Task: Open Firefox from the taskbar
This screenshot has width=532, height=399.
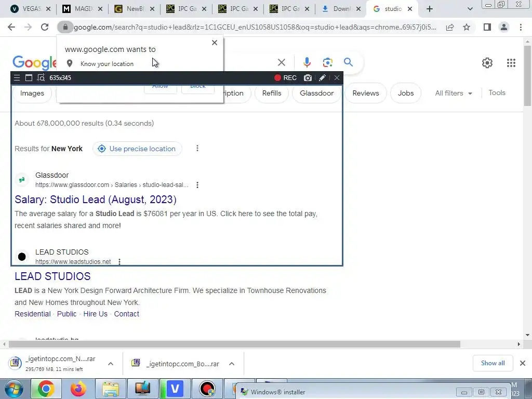Action: coord(78,389)
